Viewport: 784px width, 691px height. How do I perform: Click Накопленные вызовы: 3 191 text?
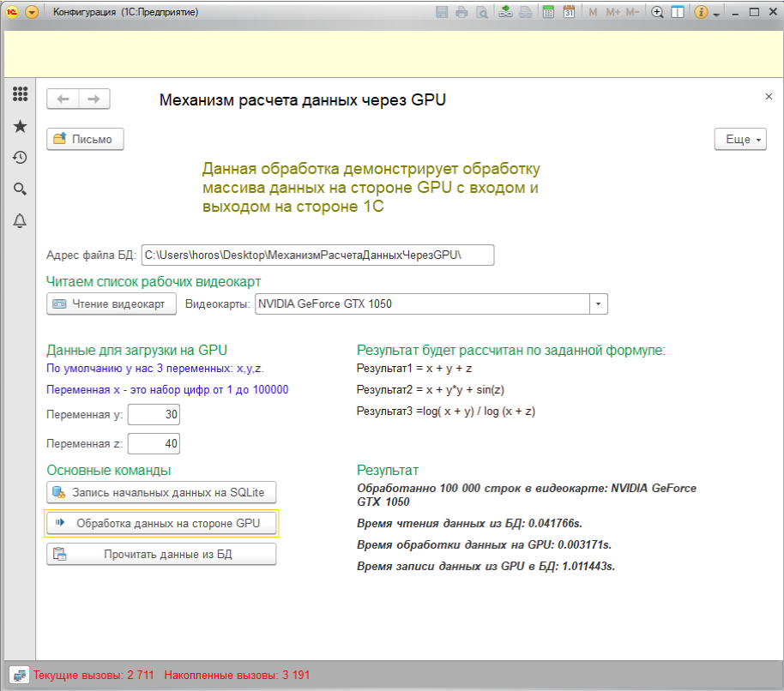point(237,675)
